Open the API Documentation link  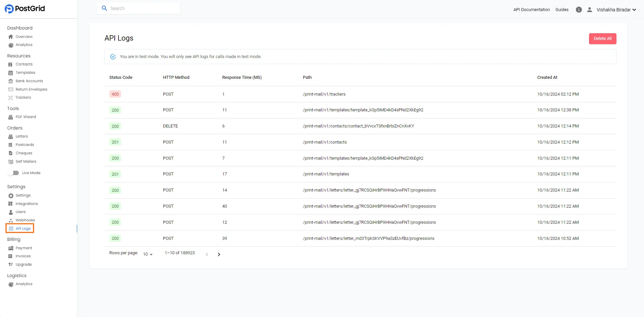(531, 10)
